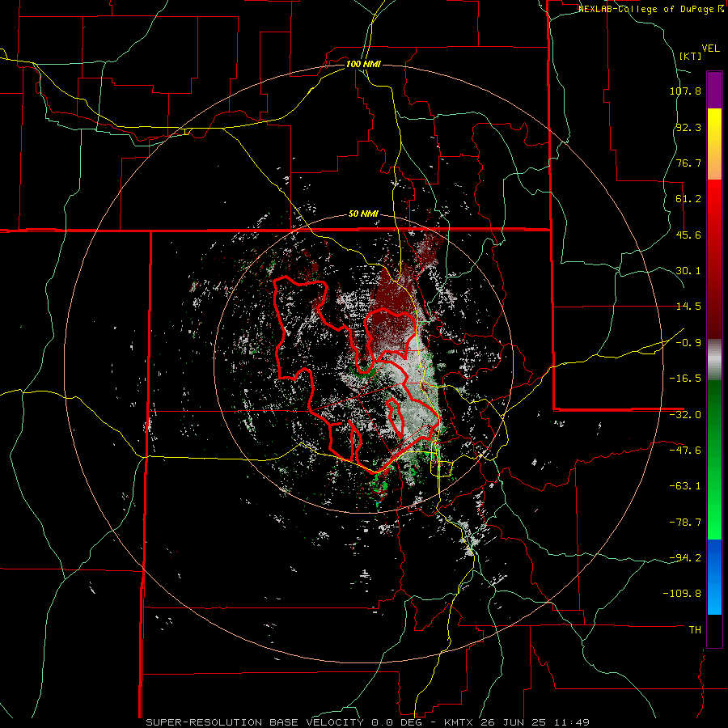Click the -16.5 legend value
The height and width of the screenshot is (728, 728).
(x=685, y=379)
